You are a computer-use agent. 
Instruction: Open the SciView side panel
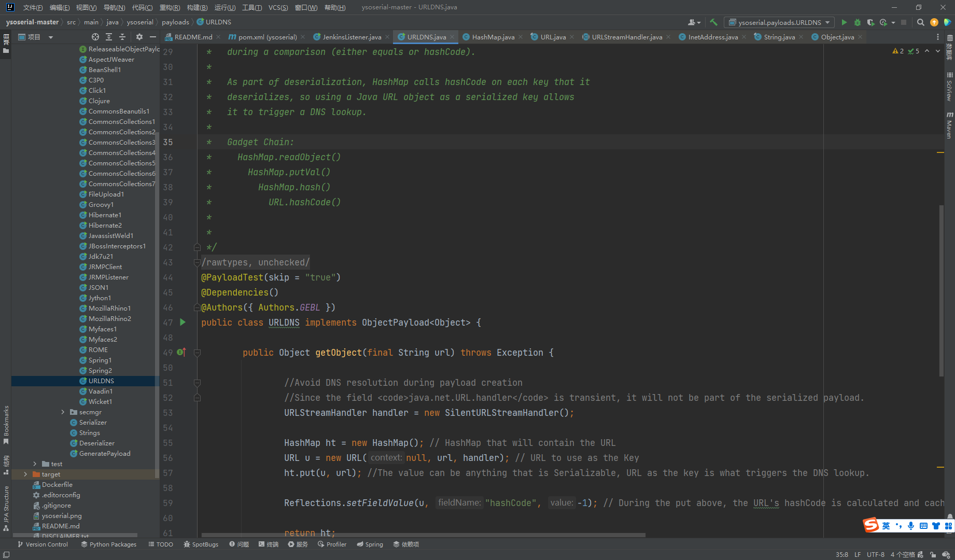(x=950, y=86)
